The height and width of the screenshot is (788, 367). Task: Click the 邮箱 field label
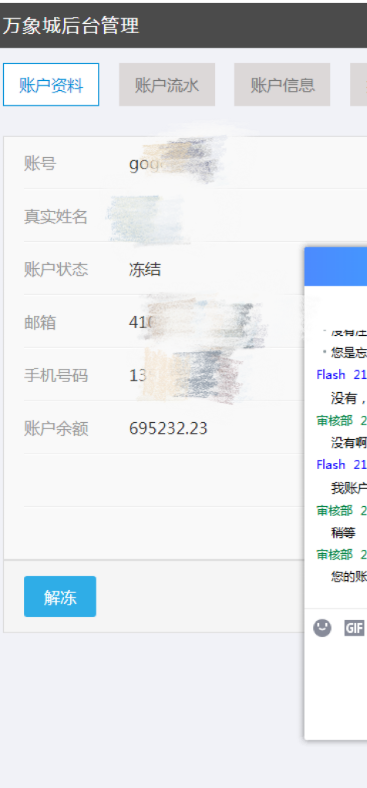point(40,323)
